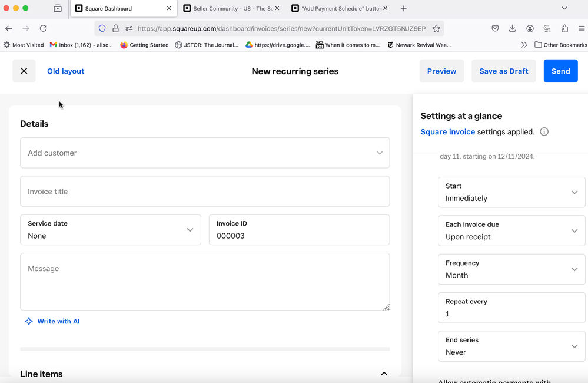Click the Write with AI sparkle icon
The image size is (588, 383).
(x=29, y=321)
